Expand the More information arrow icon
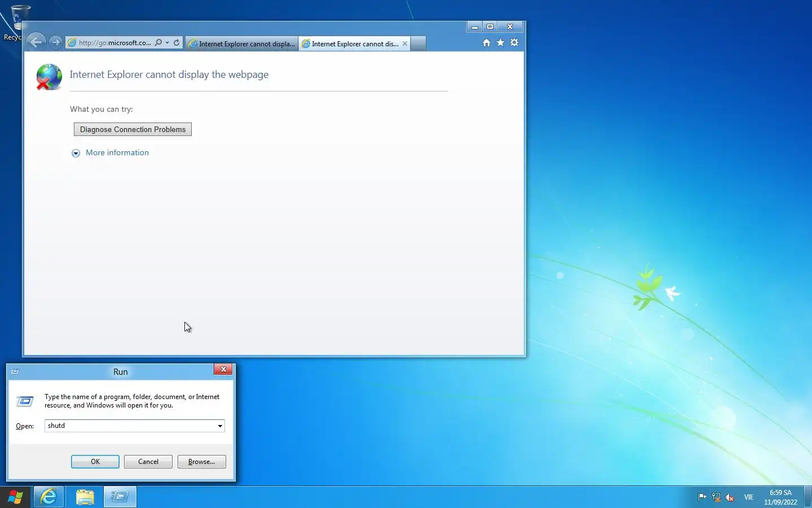 [76, 153]
